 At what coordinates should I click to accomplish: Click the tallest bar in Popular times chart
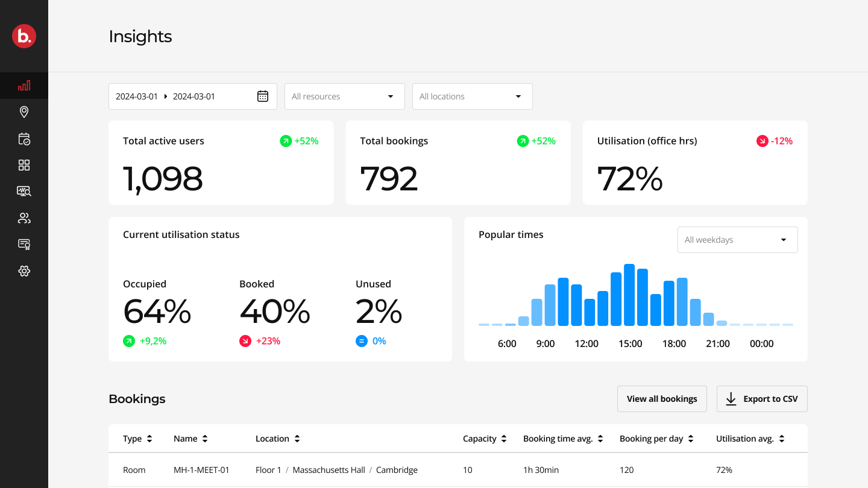coord(629,295)
